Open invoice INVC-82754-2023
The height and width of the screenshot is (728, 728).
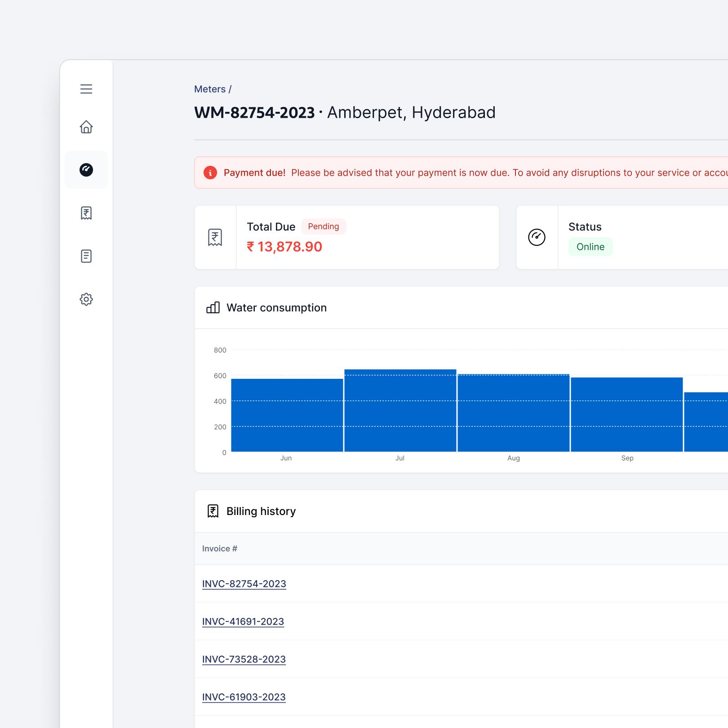[244, 584]
